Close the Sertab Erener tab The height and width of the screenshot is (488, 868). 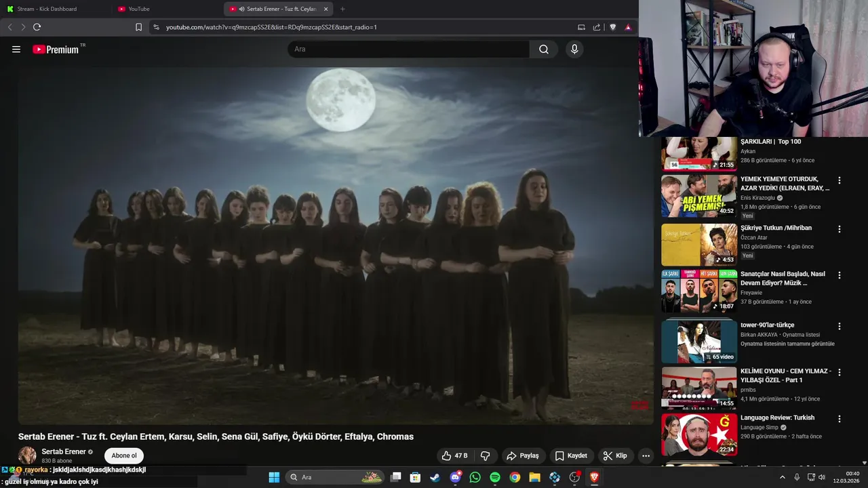coord(325,9)
